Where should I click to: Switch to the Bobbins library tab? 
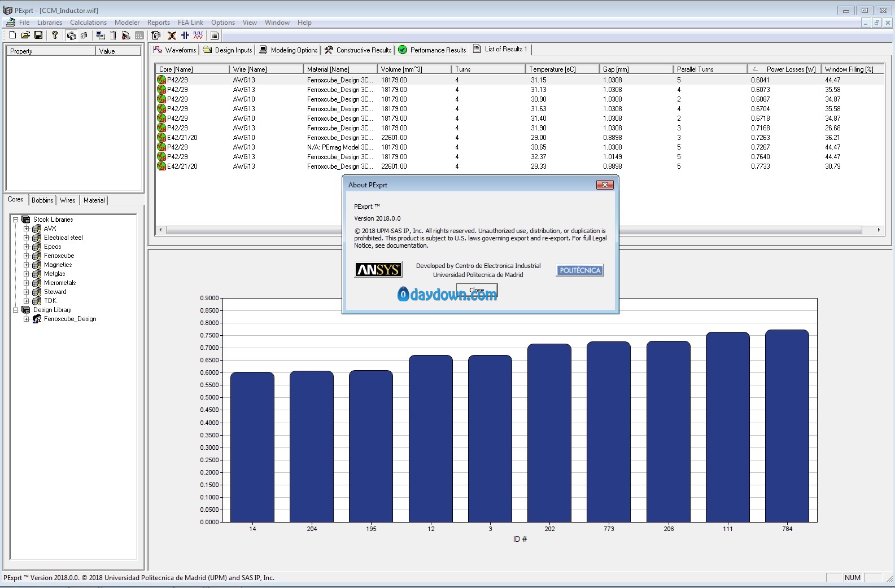coord(42,200)
